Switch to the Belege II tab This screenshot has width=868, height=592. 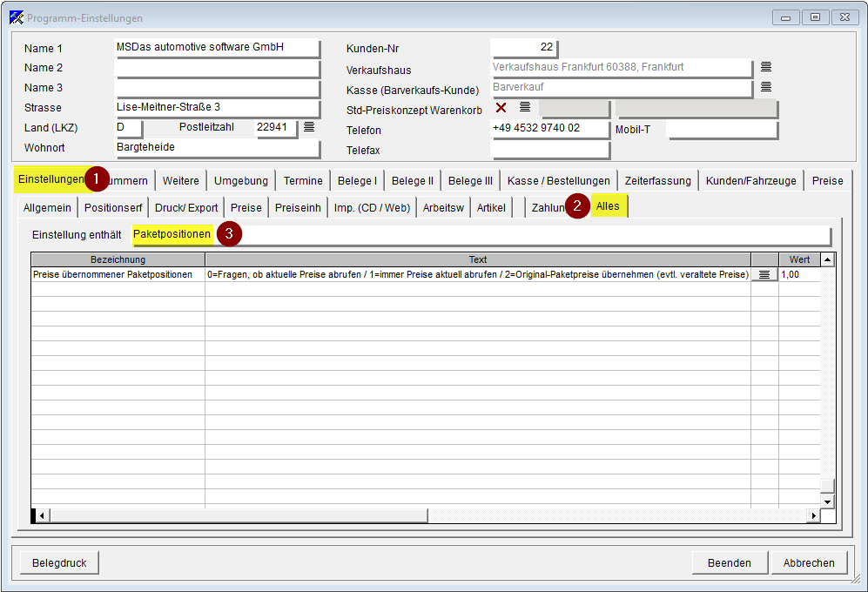413,181
